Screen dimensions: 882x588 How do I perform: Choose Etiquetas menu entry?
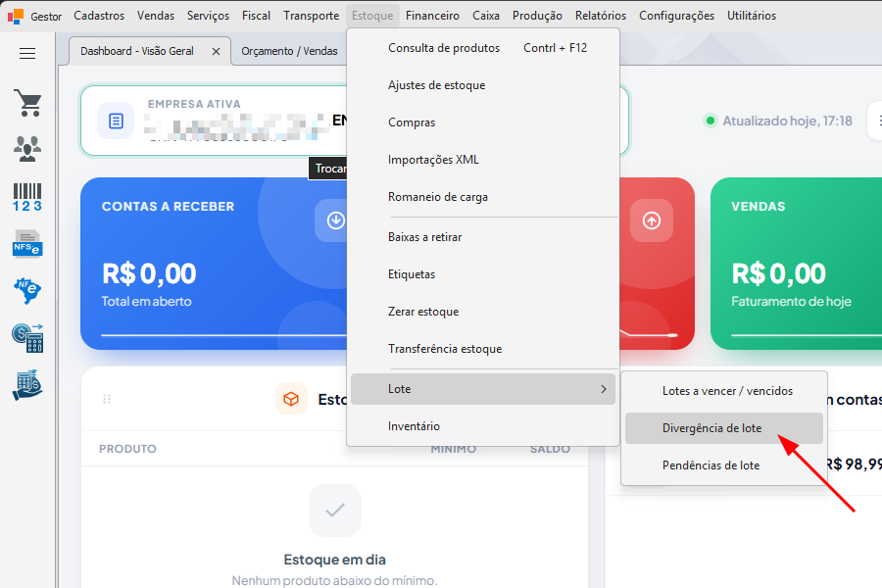(483, 274)
